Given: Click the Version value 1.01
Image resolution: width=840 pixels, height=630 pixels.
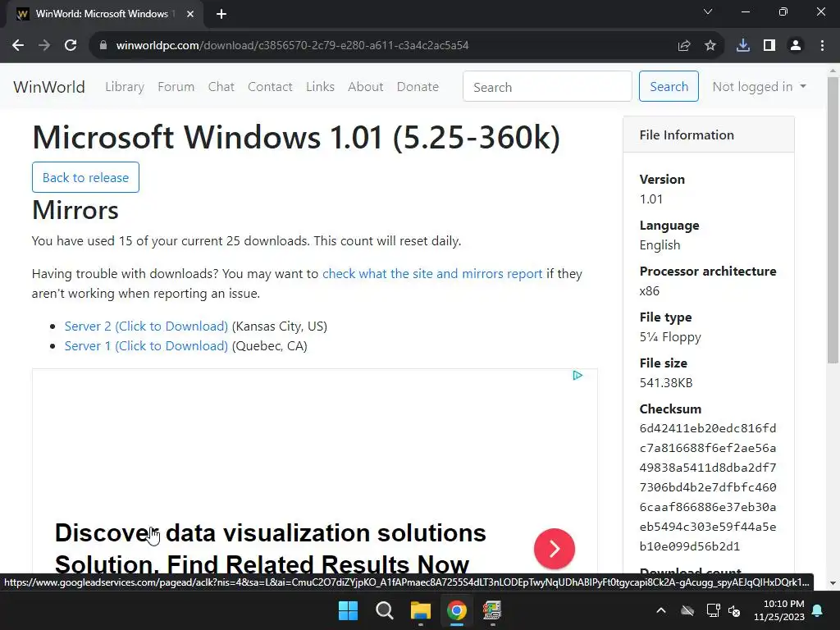Looking at the screenshot, I should coord(651,199).
